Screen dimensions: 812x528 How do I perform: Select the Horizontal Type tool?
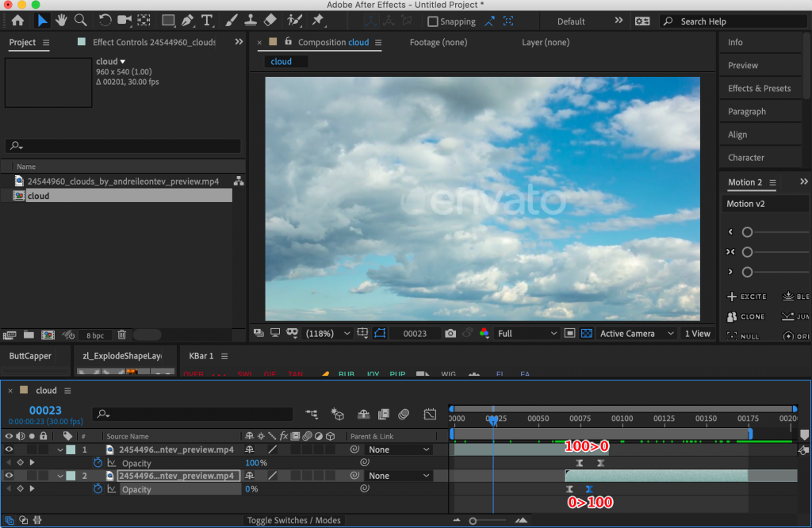(207, 21)
